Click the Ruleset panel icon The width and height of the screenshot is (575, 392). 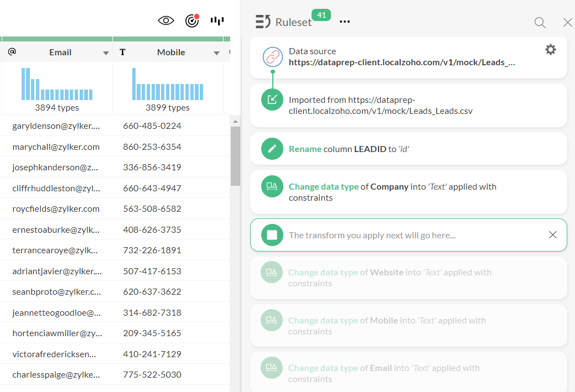pyautogui.click(x=263, y=22)
